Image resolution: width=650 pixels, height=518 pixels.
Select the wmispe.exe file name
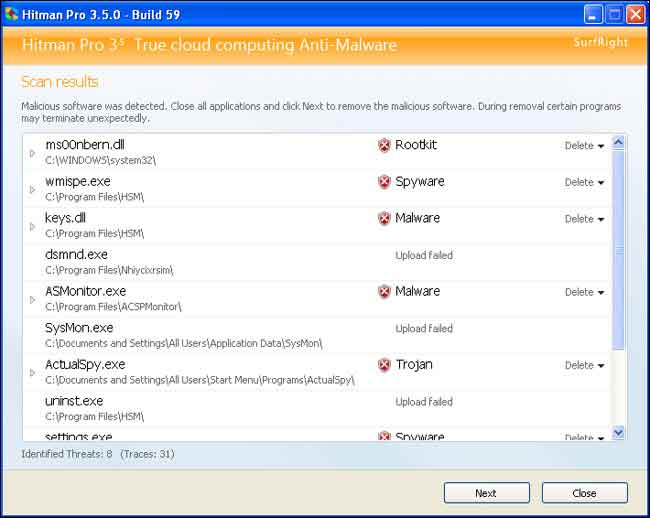(78, 182)
